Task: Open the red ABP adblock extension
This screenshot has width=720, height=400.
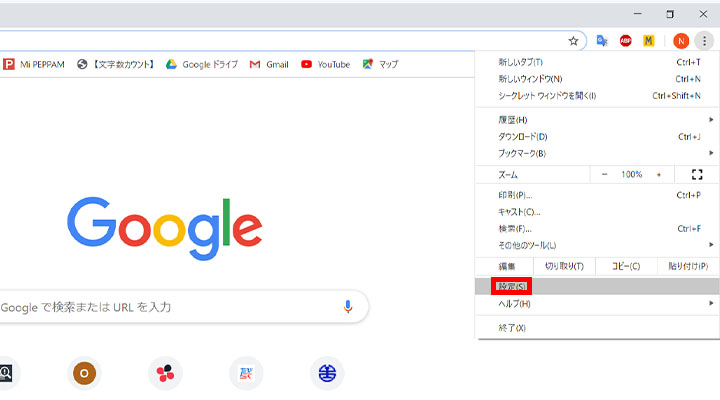Action: pyautogui.click(x=625, y=41)
